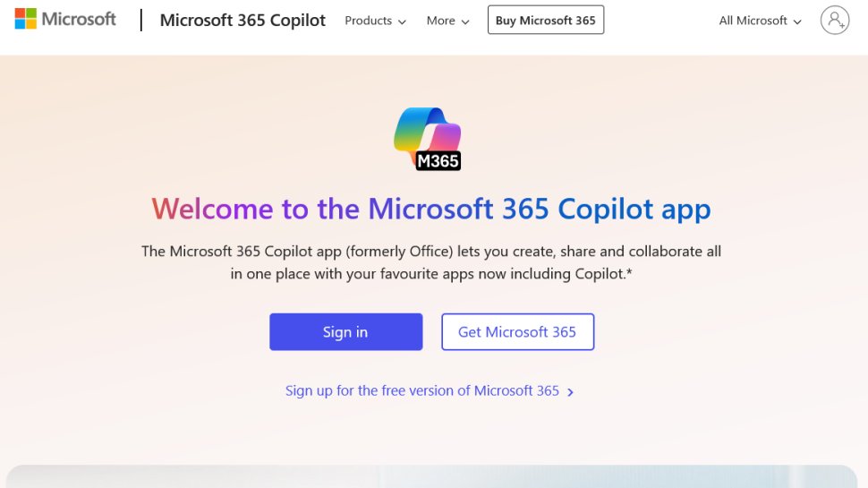
Task: Click the Microsoft wordmark text in header
Action: point(79,19)
